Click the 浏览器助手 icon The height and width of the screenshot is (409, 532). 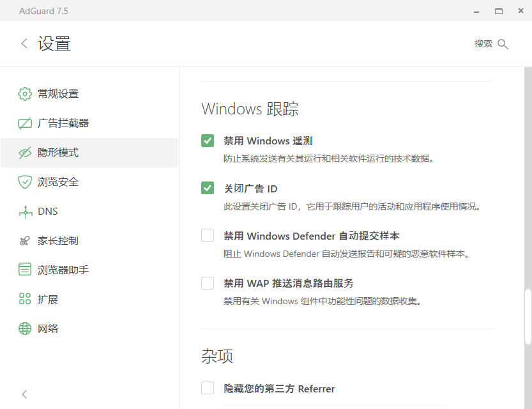pos(25,270)
